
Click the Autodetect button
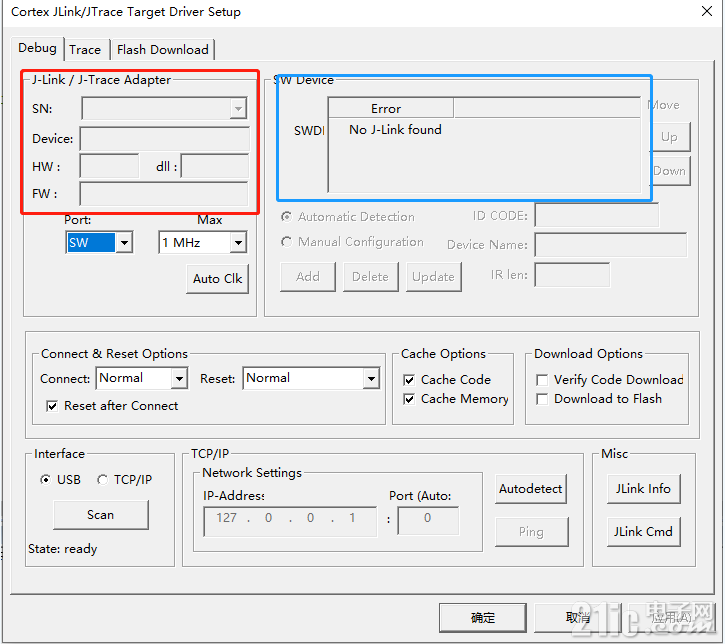coord(531,489)
